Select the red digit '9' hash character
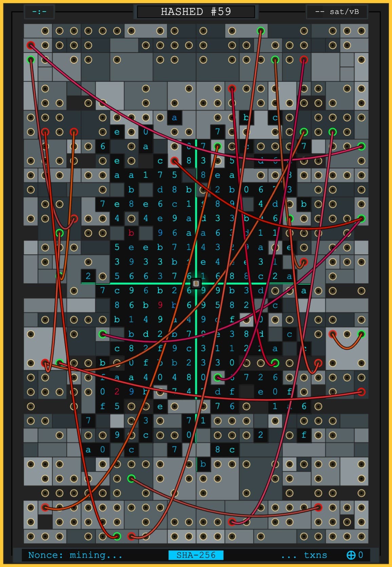 click(160, 305)
